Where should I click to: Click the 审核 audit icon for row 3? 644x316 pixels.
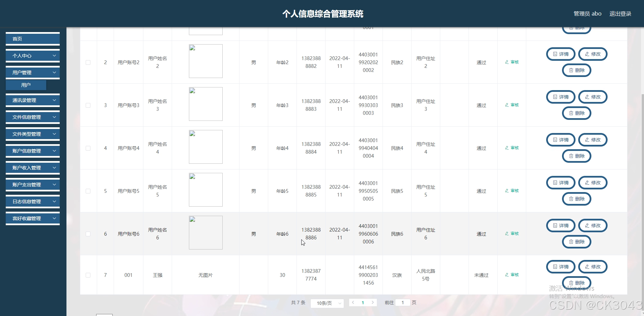[512, 105]
